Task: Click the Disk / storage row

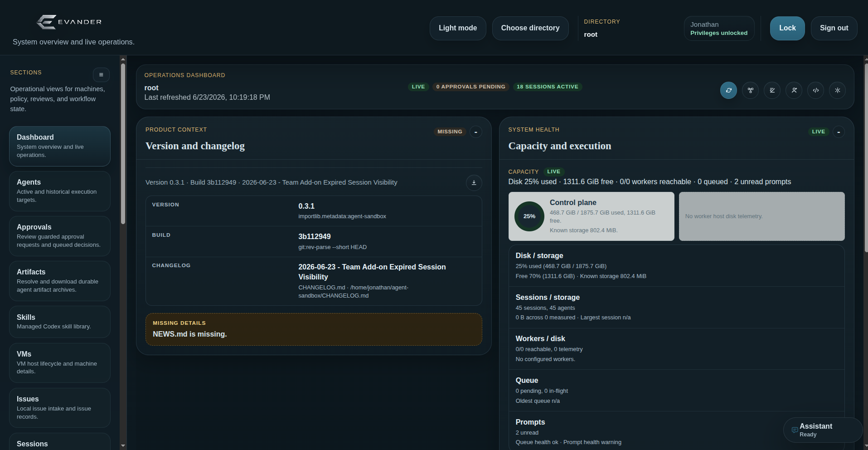Action: (676, 266)
